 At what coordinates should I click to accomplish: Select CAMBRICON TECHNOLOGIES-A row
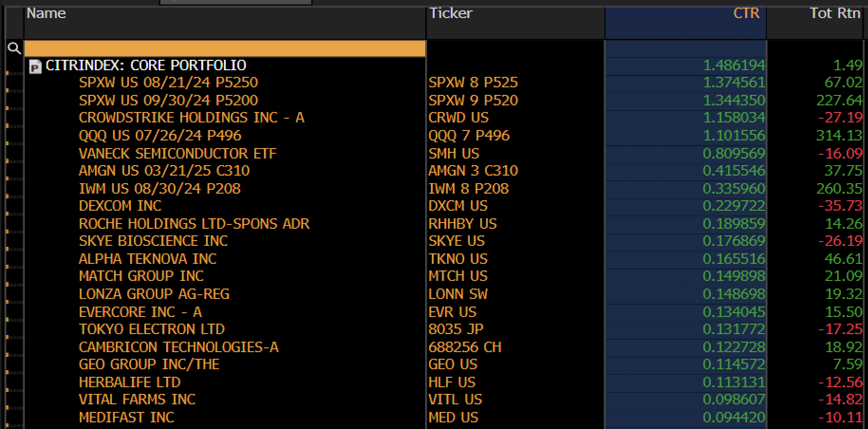[178, 347]
